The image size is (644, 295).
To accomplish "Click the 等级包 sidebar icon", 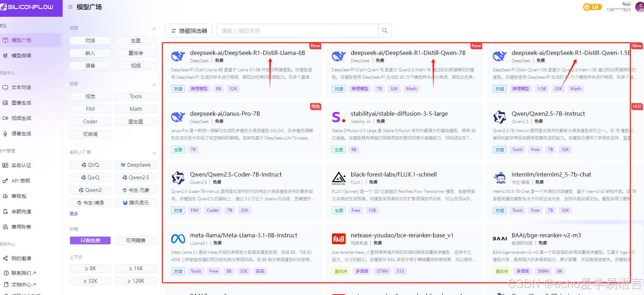I will pyautogui.click(x=5, y=196).
